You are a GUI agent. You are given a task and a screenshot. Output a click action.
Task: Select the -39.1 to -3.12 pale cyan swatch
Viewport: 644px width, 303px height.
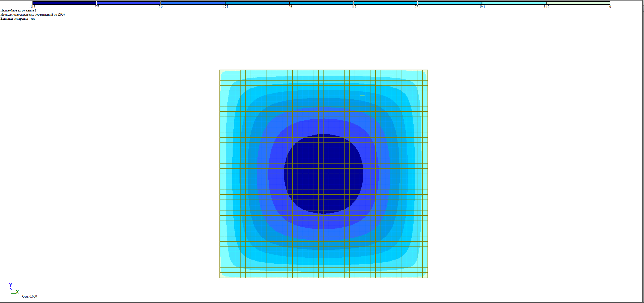point(514,3)
